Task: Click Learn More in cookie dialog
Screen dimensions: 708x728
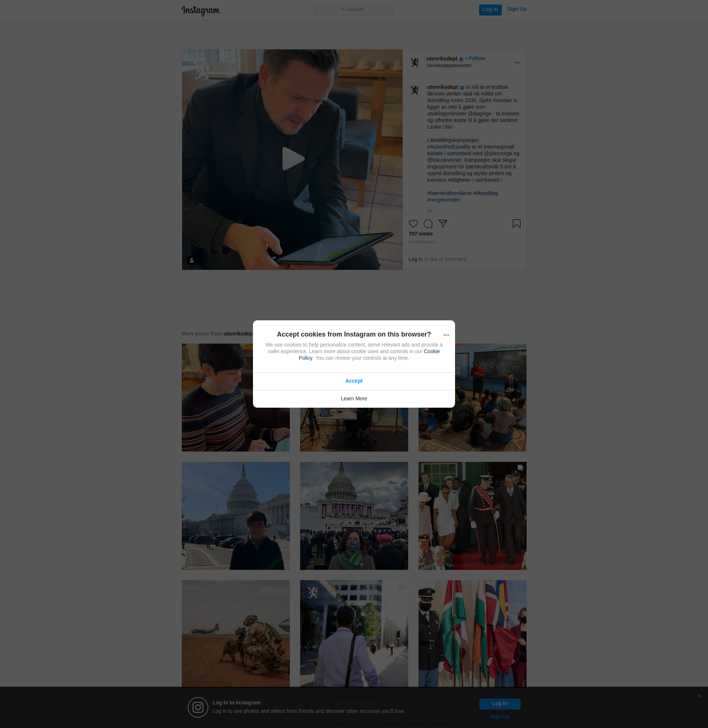Action: 354,398
